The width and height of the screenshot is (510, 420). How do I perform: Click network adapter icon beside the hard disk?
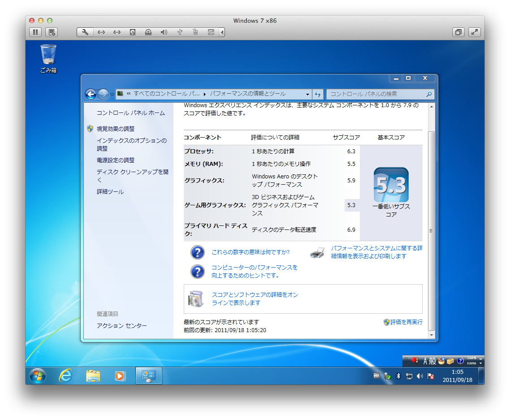tap(117, 32)
